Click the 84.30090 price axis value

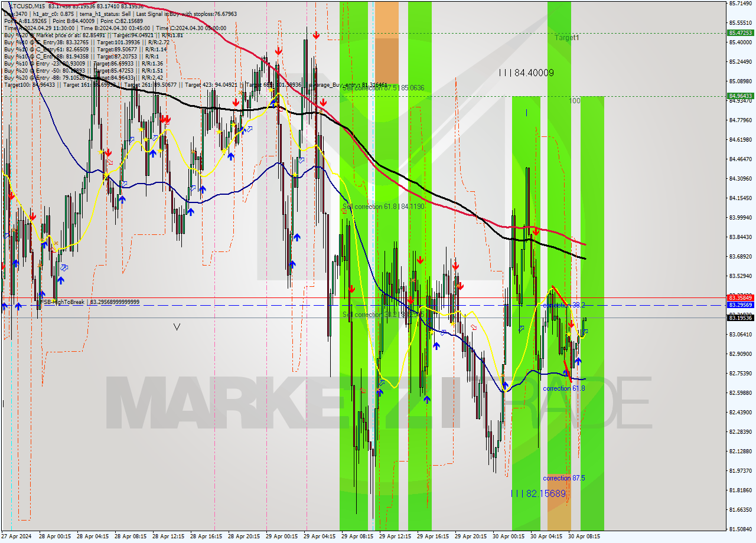tap(740, 179)
